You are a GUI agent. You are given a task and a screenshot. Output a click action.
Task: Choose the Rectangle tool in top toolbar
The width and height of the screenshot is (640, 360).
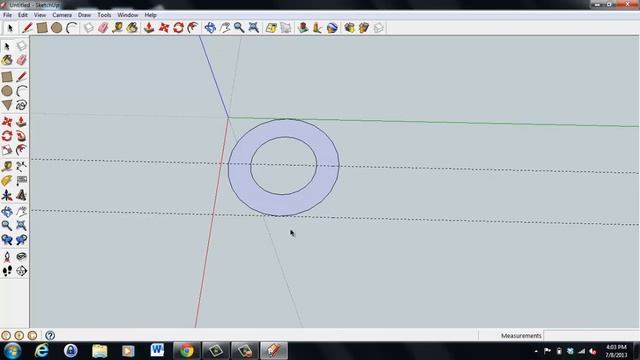[42, 28]
